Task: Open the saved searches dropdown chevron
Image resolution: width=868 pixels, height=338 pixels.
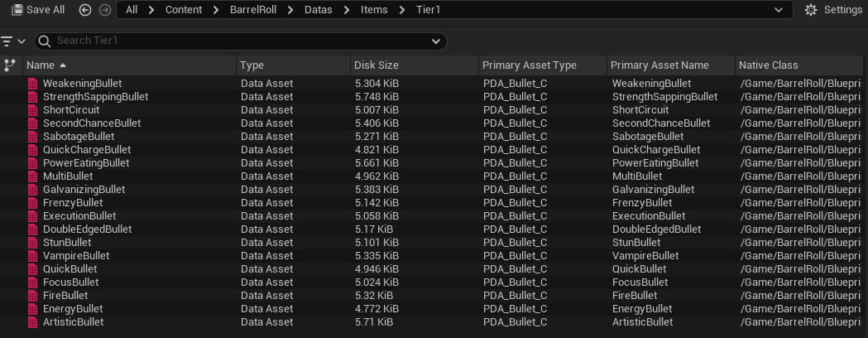Action: click(436, 41)
